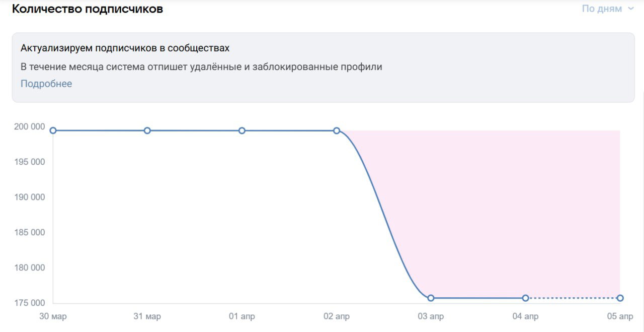Click the 01 апр data point marker
This screenshot has height=332, width=644.
(x=242, y=130)
